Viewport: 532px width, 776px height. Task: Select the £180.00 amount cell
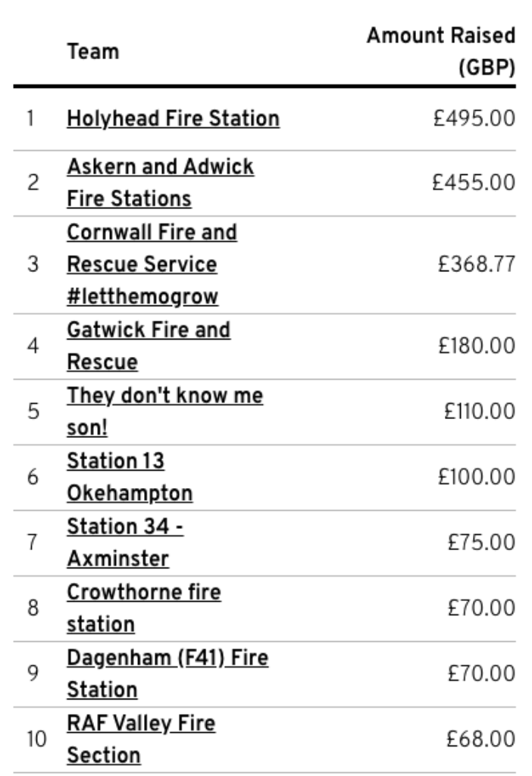click(477, 346)
